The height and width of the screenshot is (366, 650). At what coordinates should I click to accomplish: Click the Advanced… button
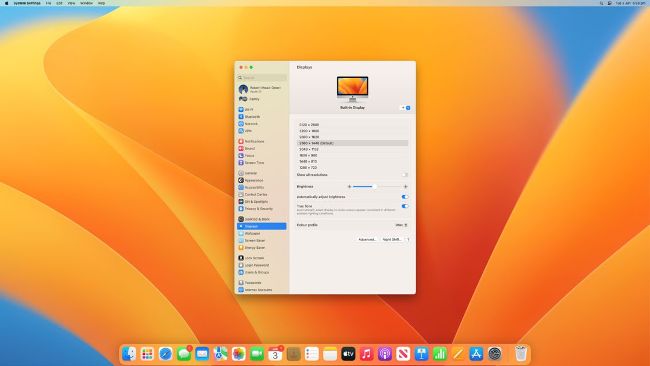367,239
